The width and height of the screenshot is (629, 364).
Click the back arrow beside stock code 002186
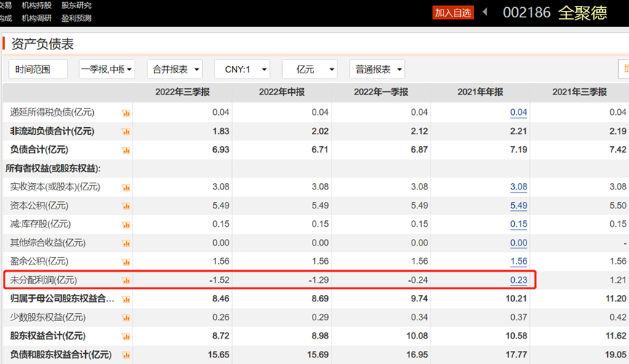pyautogui.click(x=486, y=12)
